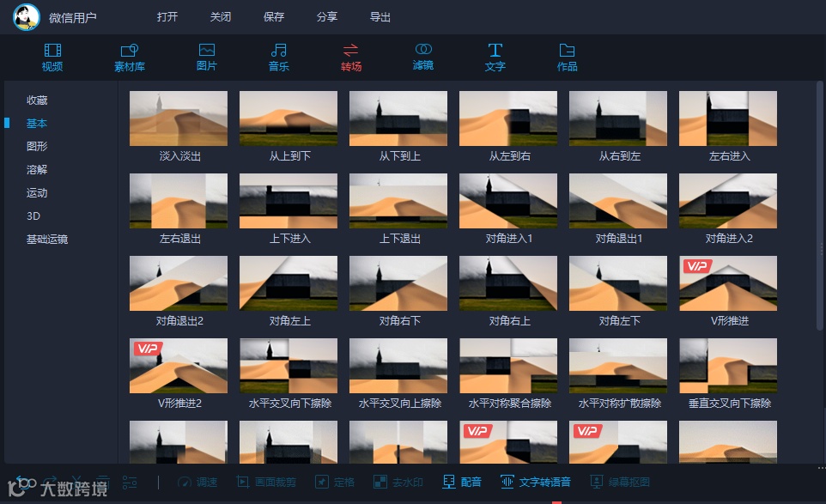Choose the 对角进入2 transition thumbnail
Image resolution: width=826 pixels, height=504 pixels.
tap(728, 201)
